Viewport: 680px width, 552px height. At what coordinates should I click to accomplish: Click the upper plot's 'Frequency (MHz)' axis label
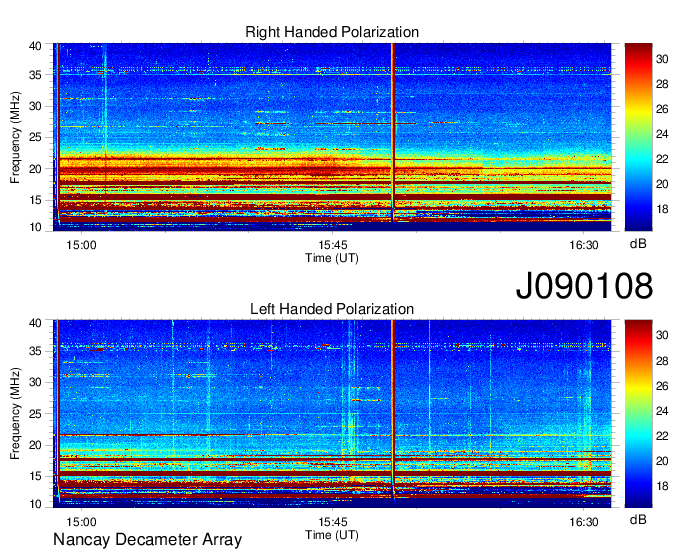[15, 137]
